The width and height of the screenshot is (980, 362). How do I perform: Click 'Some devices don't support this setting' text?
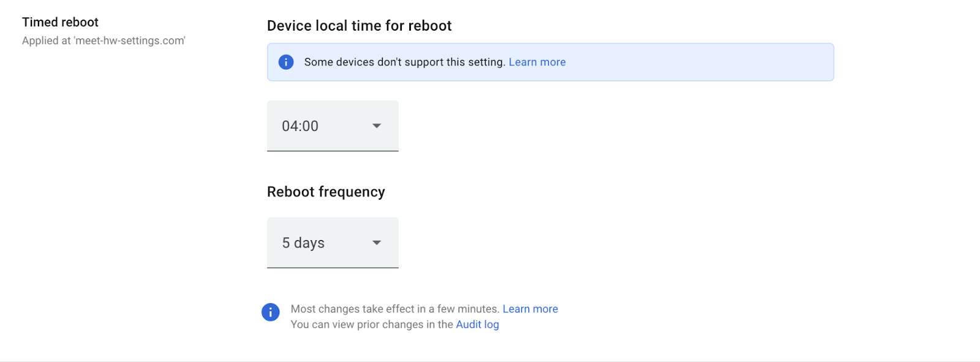coord(405,62)
